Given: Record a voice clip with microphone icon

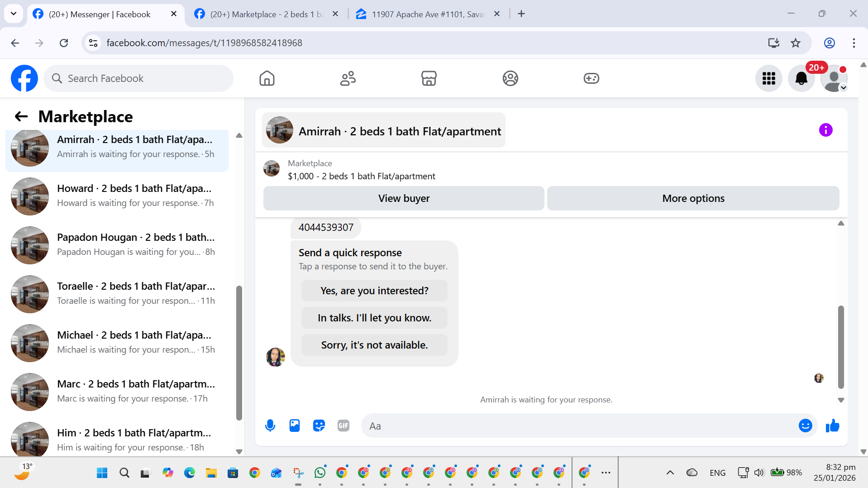Looking at the screenshot, I should point(270,426).
